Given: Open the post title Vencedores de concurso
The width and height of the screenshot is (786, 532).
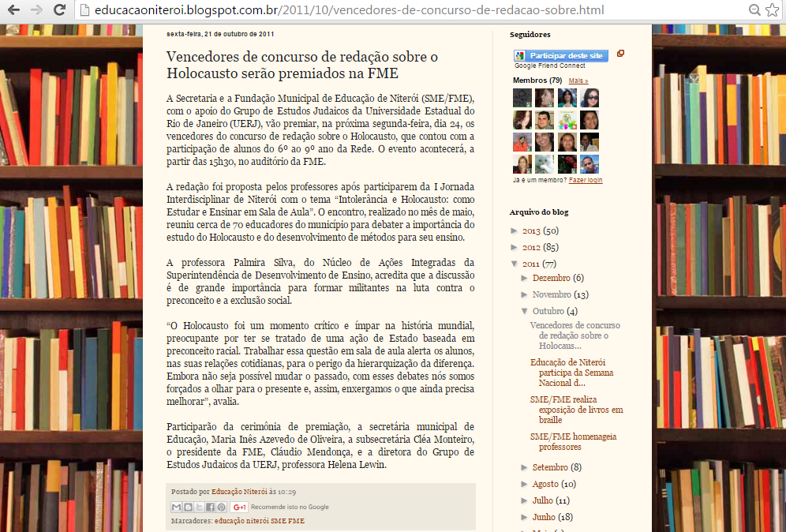Looking at the screenshot, I should pos(302,65).
